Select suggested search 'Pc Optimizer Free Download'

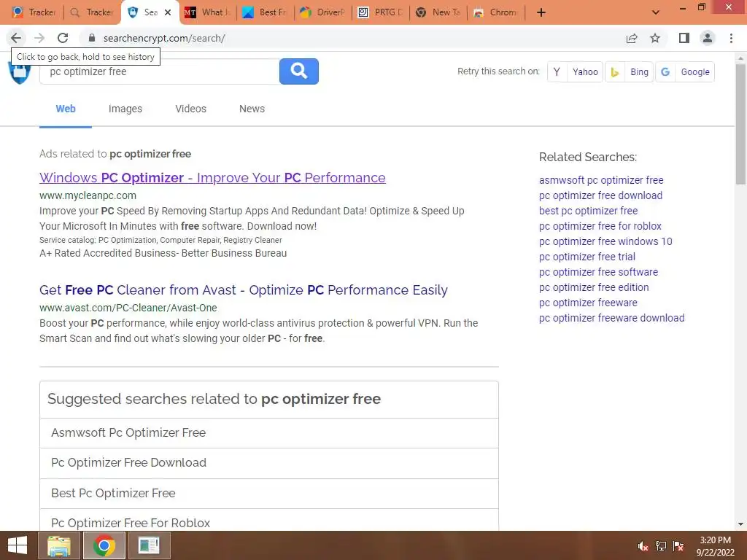point(269,463)
